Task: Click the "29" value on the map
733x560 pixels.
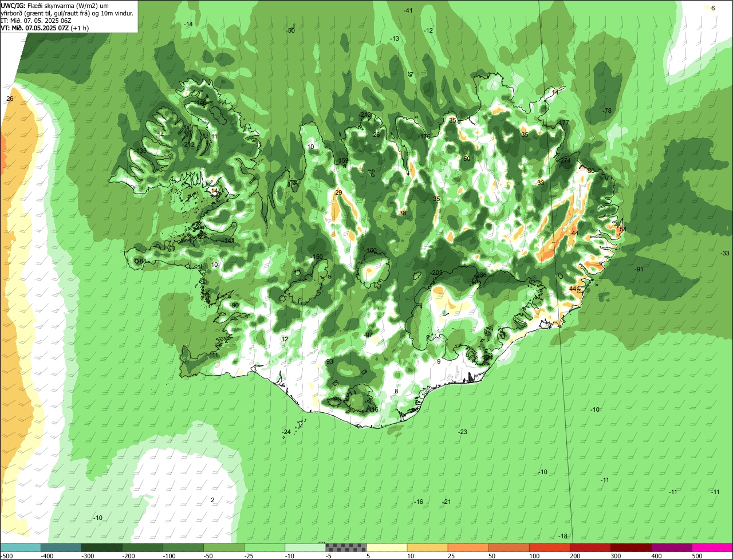Action: (338, 192)
